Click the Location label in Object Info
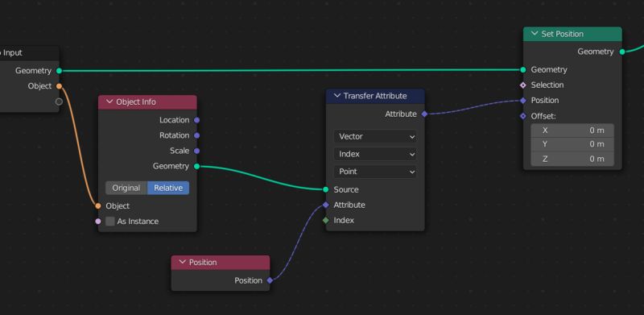The width and height of the screenshot is (644, 315). click(x=175, y=120)
